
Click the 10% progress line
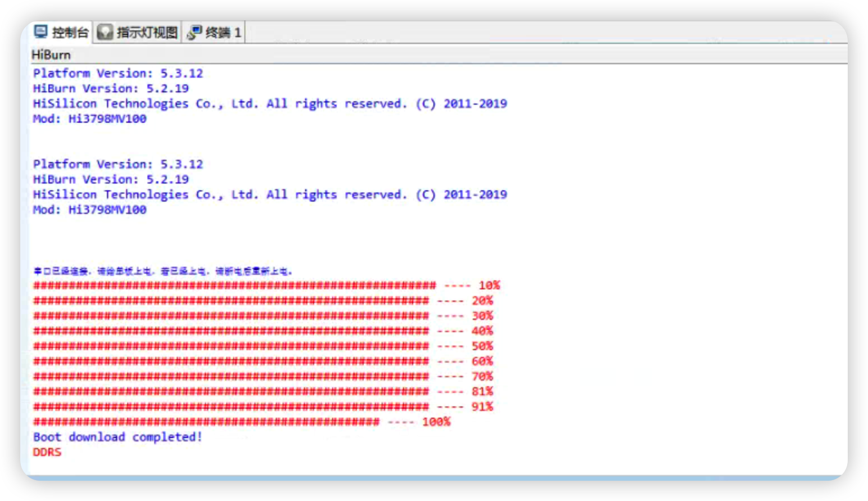266,285
